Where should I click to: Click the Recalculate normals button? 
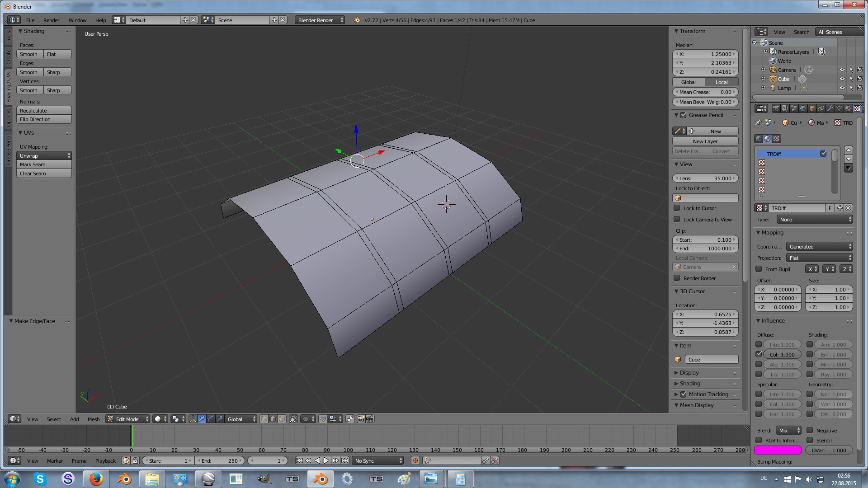(44, 111)
